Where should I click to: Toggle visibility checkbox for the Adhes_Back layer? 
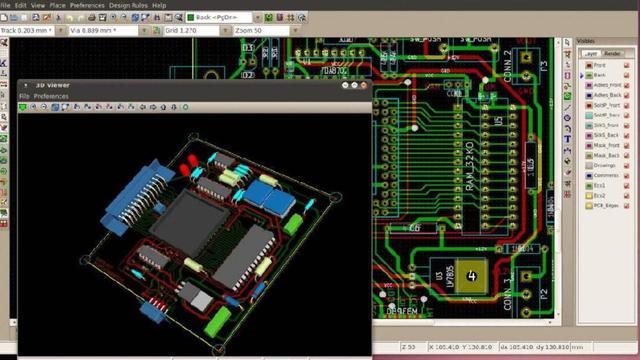point(627,95)
